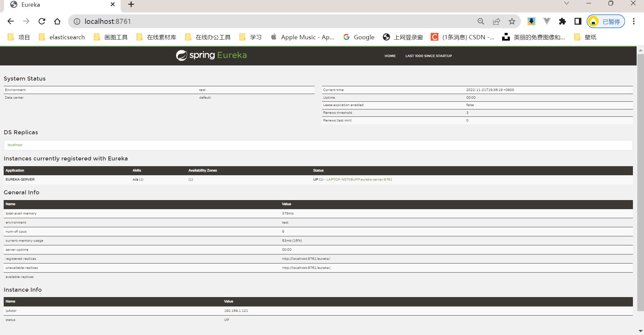The width and height of the screenshot is (644, 335).
Task: Click the Current time value 2022-11-21T19:36:19
Action: pos(490,90)
